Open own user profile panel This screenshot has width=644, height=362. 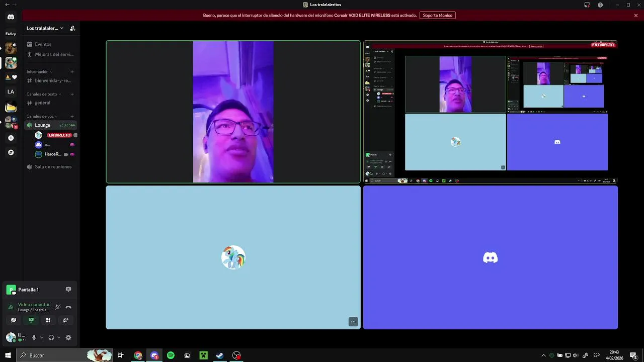coord(16,337)
